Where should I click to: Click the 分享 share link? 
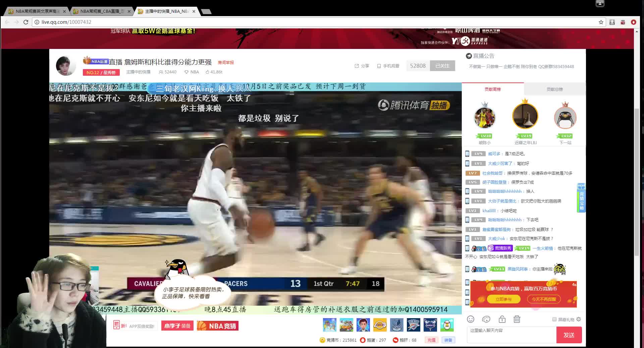pyautogui.click(x=362, y=66)
